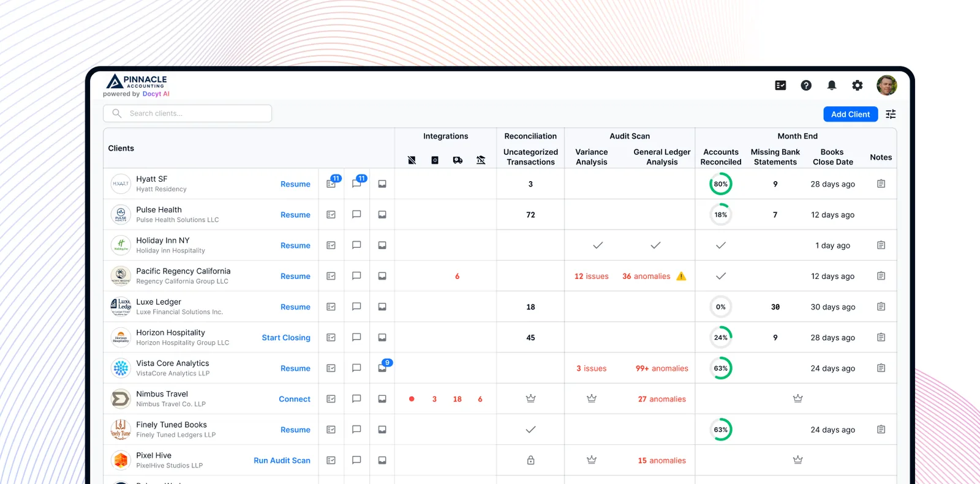Click Start Closing for Horizon Hospitality
The height and width of the screenshot is (484, 980).
286,338
